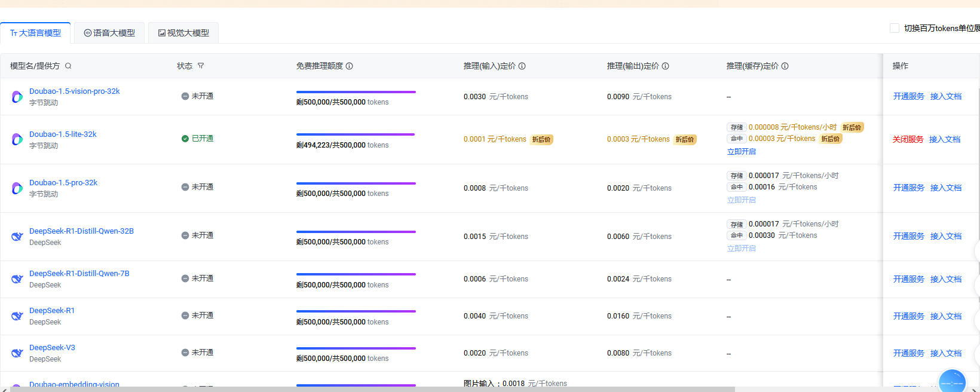Click the 剩494,223/共500,000 tokens quota text

point(342,145)
